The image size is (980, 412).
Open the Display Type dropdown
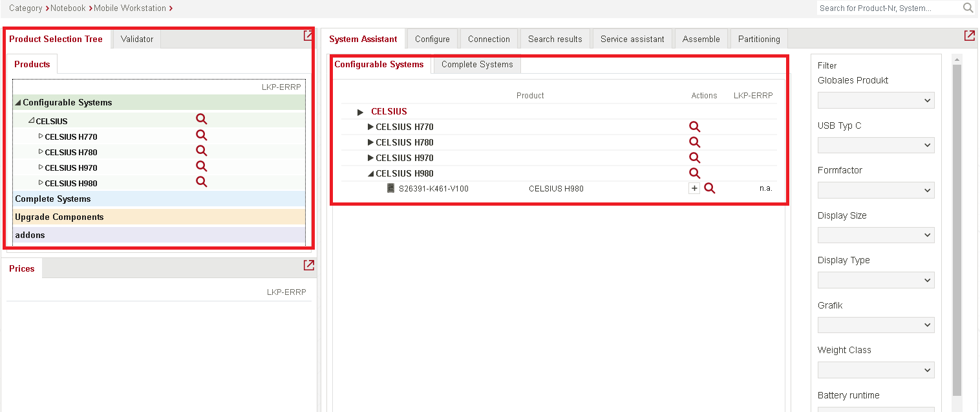point(876,280)
